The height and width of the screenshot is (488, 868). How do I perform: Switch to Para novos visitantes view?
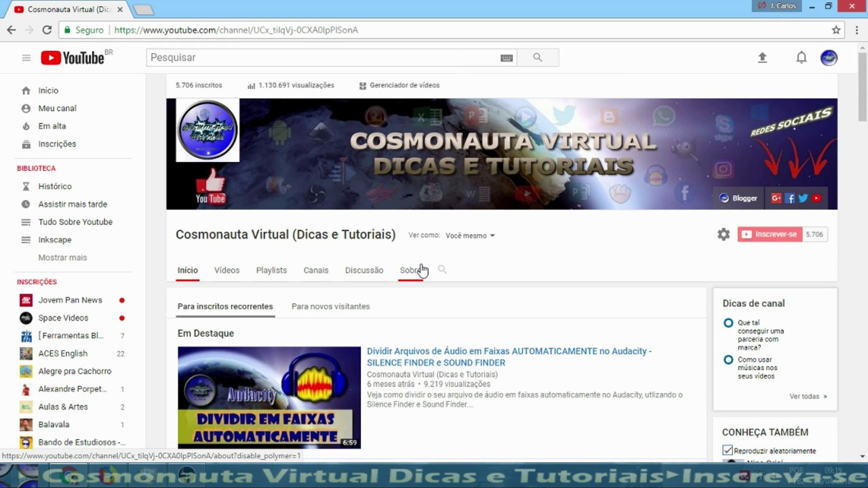coord(331,306)
